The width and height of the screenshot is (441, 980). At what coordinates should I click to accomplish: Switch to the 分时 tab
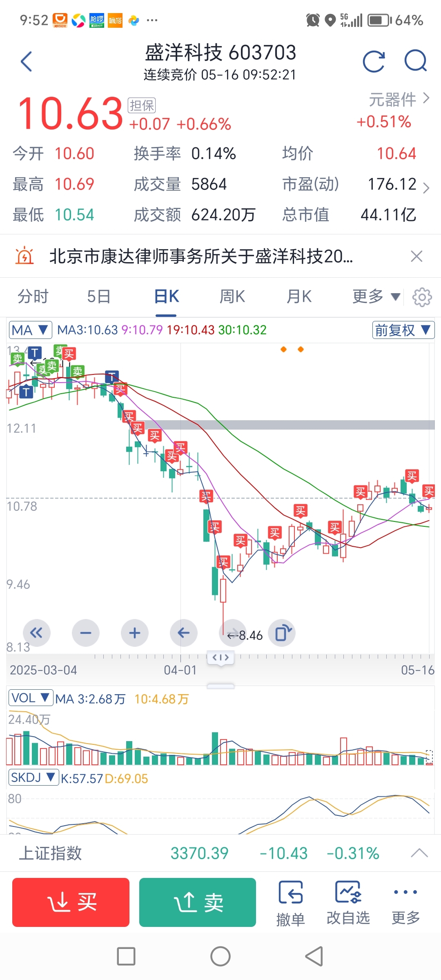pyautogui.click(x=33, y=296)
